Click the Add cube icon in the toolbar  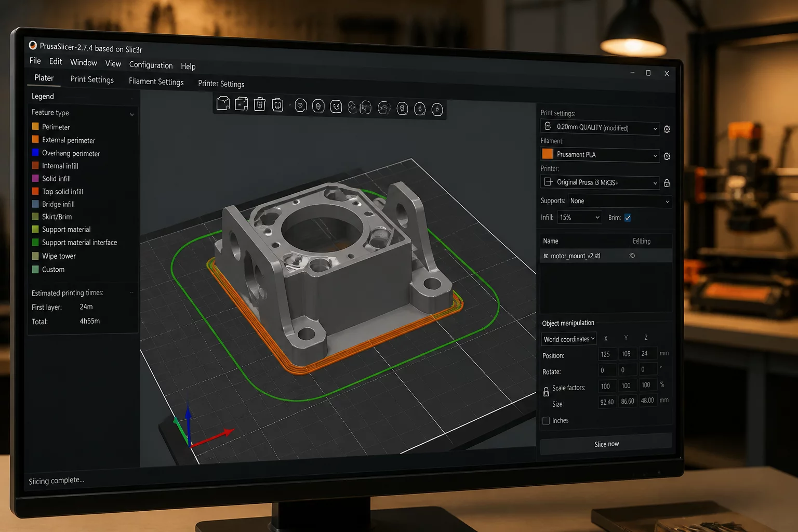[x=223, y=103]
